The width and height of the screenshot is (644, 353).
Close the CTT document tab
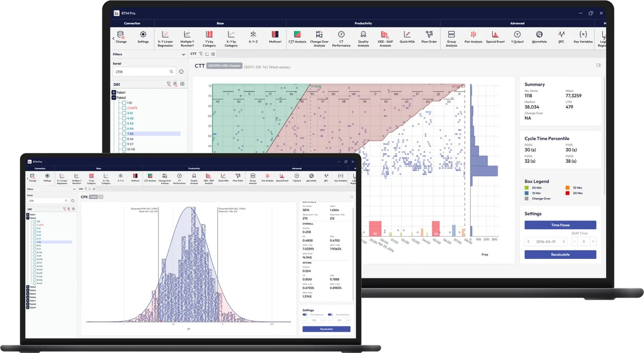click(213, 54)
